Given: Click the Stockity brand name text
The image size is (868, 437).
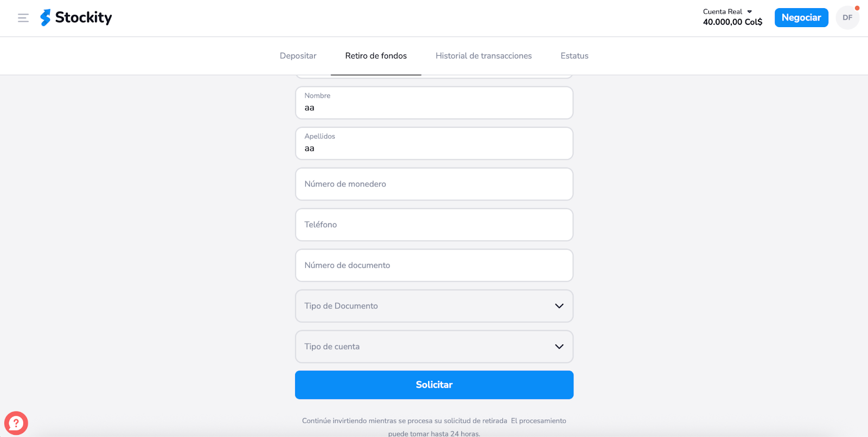Looking at the screenshot, I should 84,18.
